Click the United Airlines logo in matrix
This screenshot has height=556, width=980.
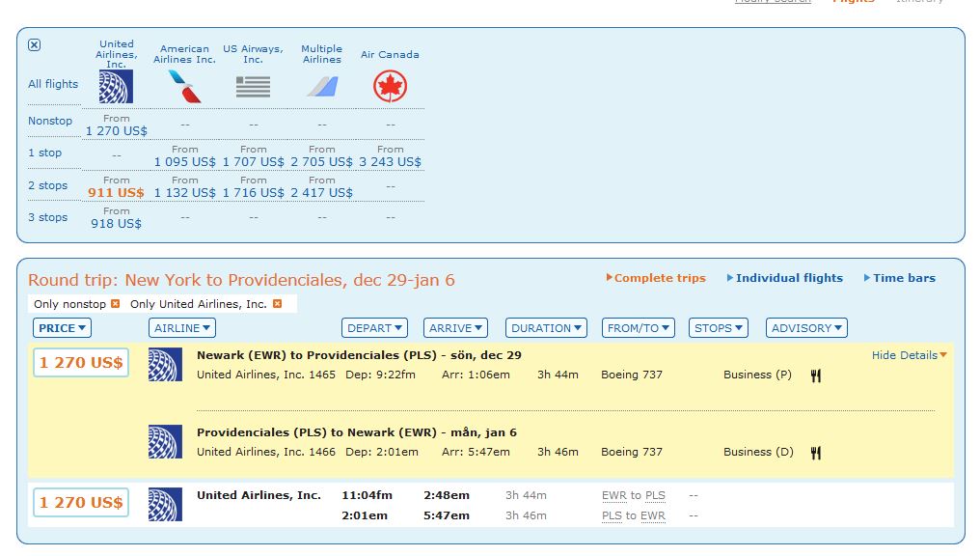tap(116, 87)
